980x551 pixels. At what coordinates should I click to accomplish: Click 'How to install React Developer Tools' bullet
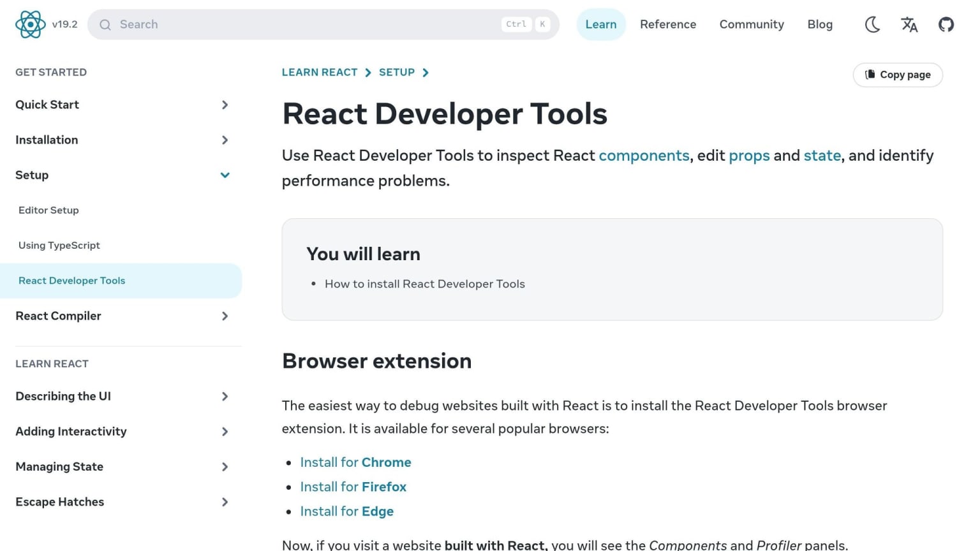coord(424,284)
